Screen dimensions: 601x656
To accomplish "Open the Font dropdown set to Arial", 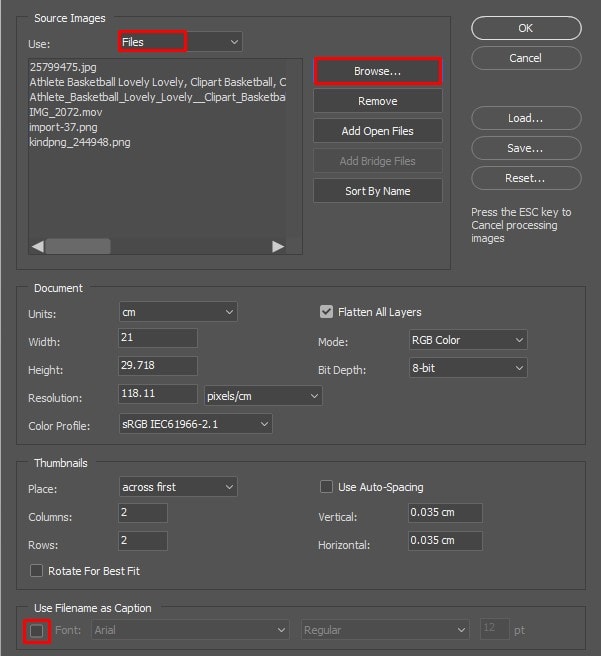I will coord(190,630).
